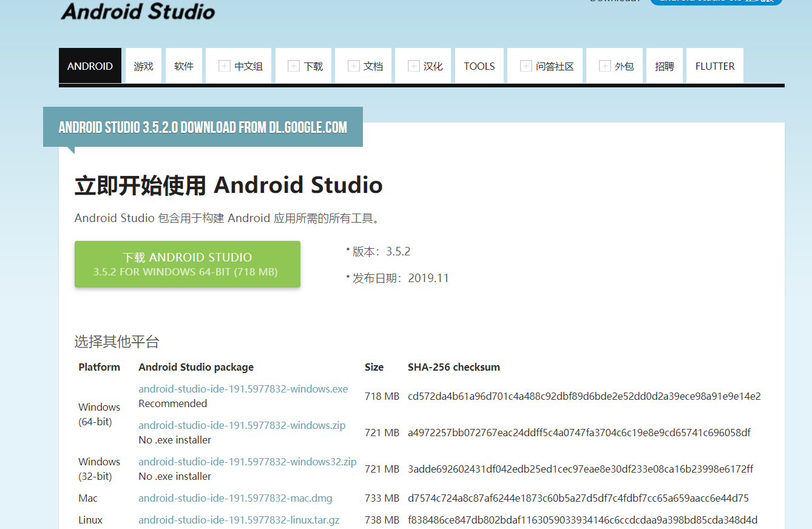The width and height of the screenshot is (812, 529).
Task: Click the 'Mac' platform cell
Action: 88,498
